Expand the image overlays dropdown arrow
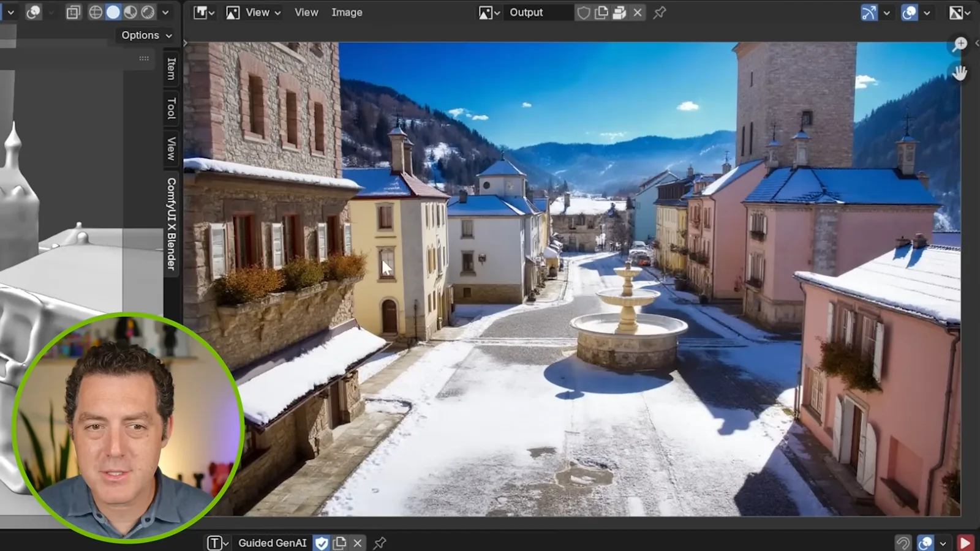 pyautogui.click(x=927, y=12)
